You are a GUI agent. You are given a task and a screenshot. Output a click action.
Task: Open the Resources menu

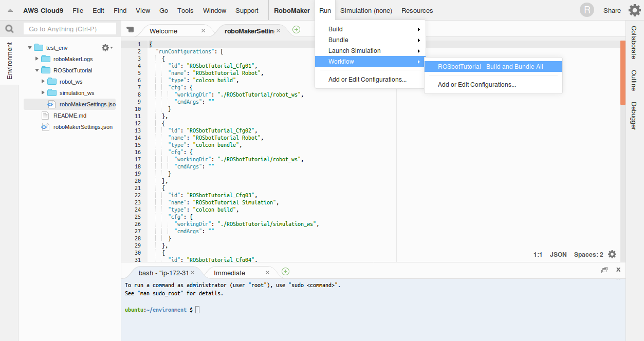pyautogui.click(x=417, y=10)
